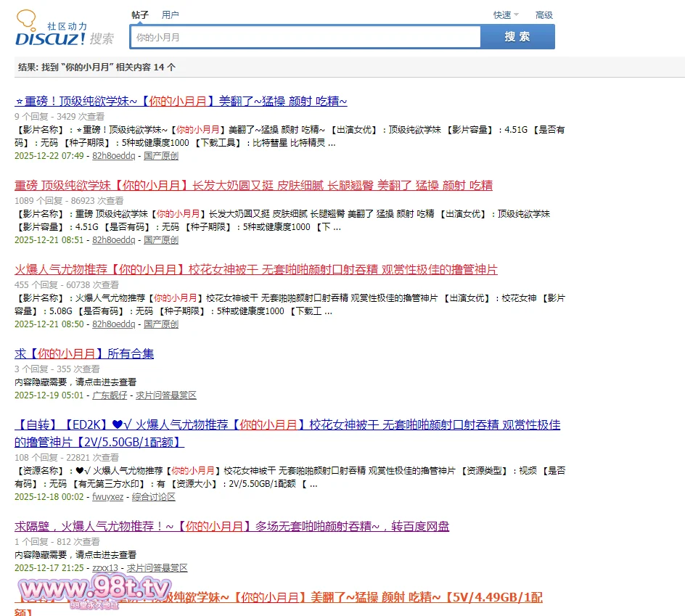The width and height of the screenshot is (685, 616).
Task: Open the 高级 advanced search link
Action: tap(544, 15)
